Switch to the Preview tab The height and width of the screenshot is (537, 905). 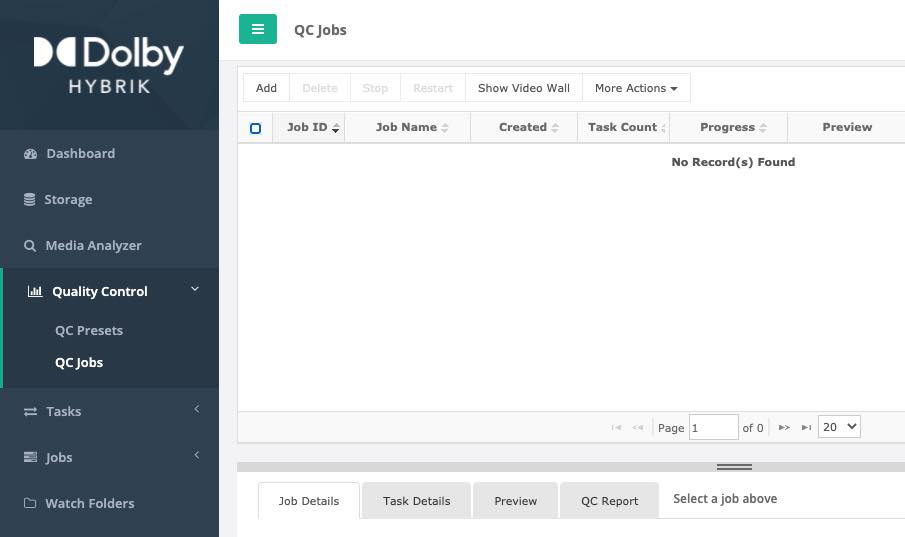pyautogui.click(x=515, y=501)
